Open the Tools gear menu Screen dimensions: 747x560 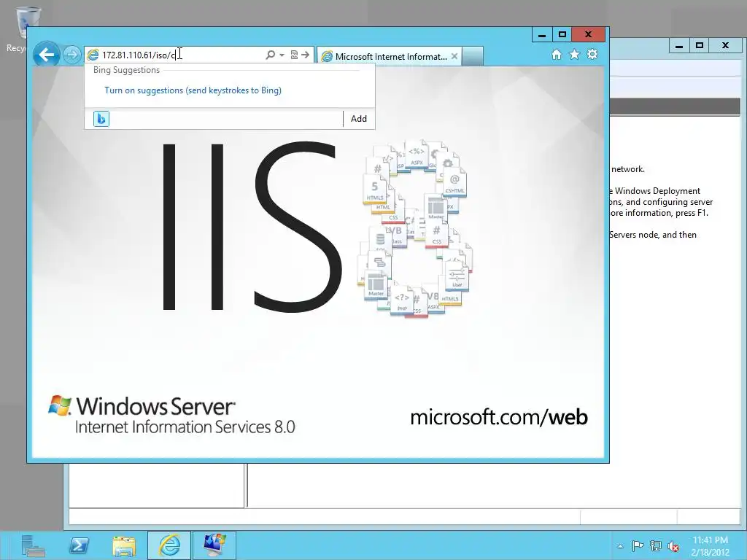click(x=592, y=54)
